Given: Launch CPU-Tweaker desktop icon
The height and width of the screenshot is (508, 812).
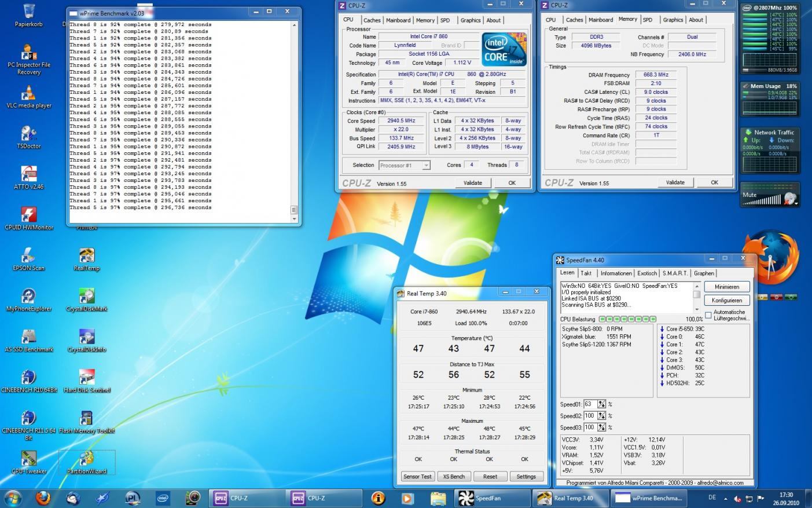Looking at the screenshot, I should pos(28,462).
